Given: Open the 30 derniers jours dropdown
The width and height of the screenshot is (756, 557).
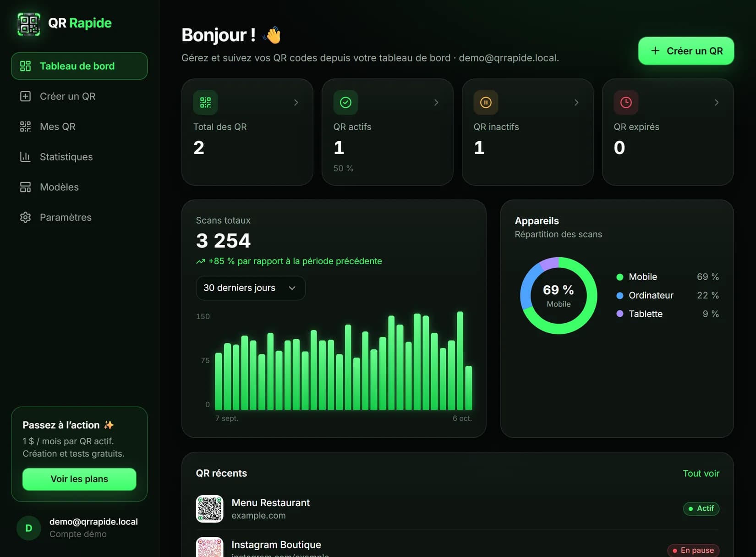Looking at the screenshot, I should 251,288.
